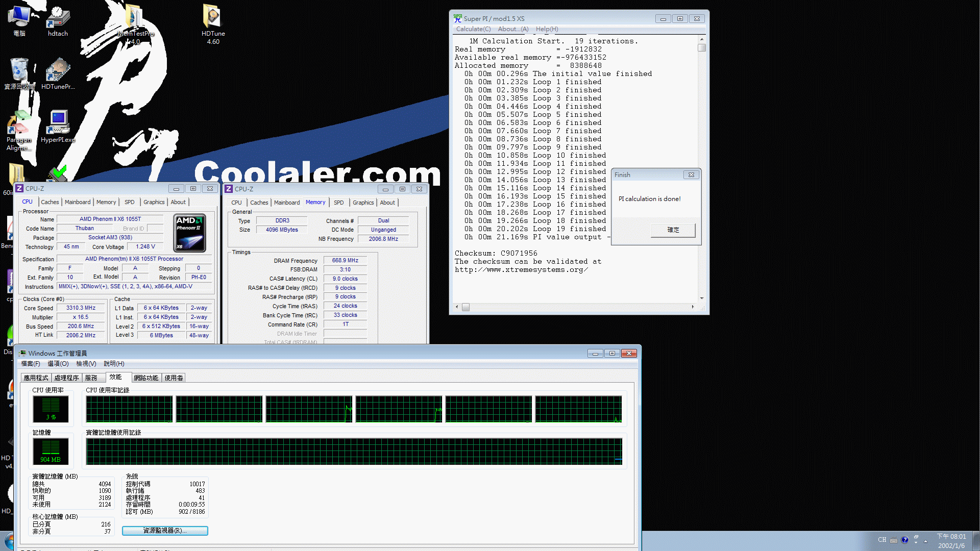The image size is (980, 551).
Task: Click the keyboard icon in system tray
Action: point(894,540)
